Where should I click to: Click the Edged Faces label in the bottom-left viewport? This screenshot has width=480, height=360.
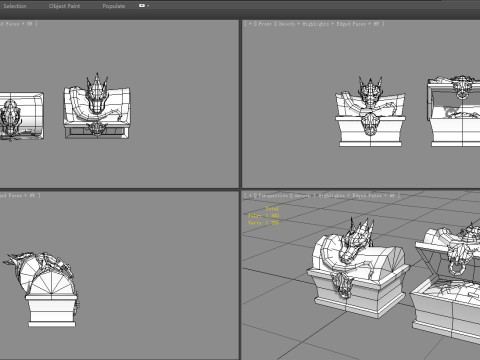tap(11, 196)
